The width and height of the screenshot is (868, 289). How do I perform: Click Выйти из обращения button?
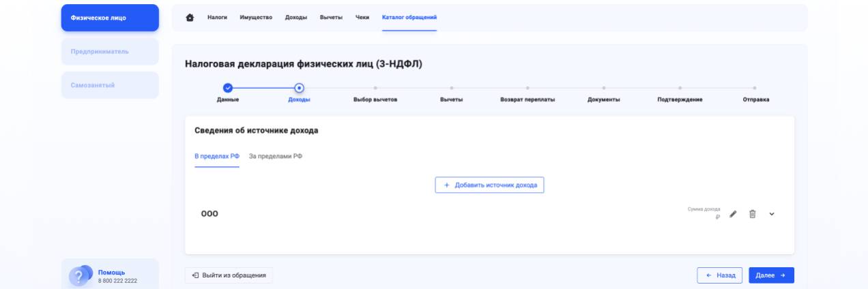[229, 275]
